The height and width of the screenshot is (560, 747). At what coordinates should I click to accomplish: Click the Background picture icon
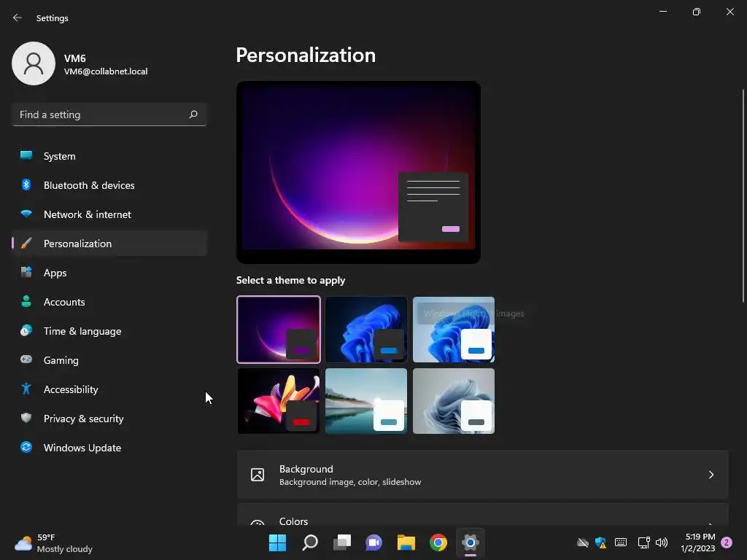pos(258,474)
